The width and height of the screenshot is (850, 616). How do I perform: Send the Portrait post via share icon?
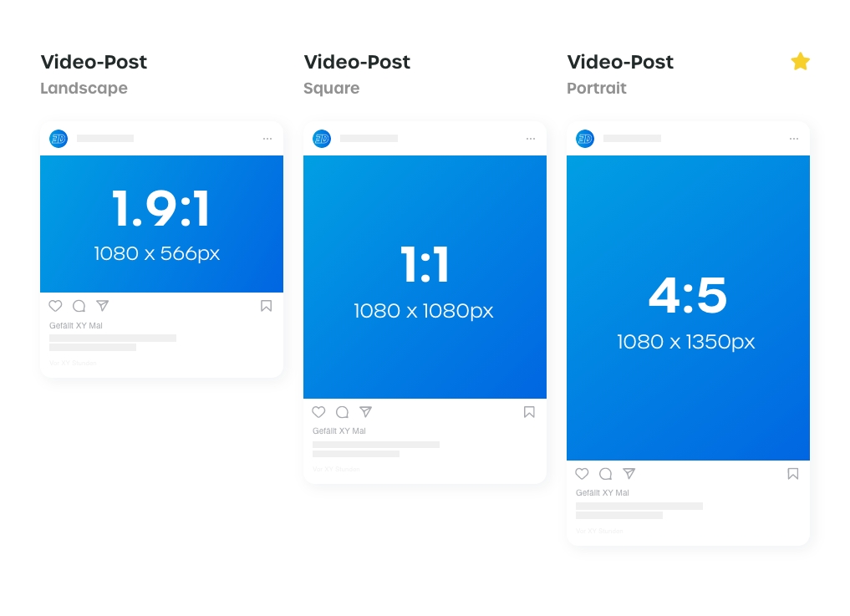(x=629, y=474)
